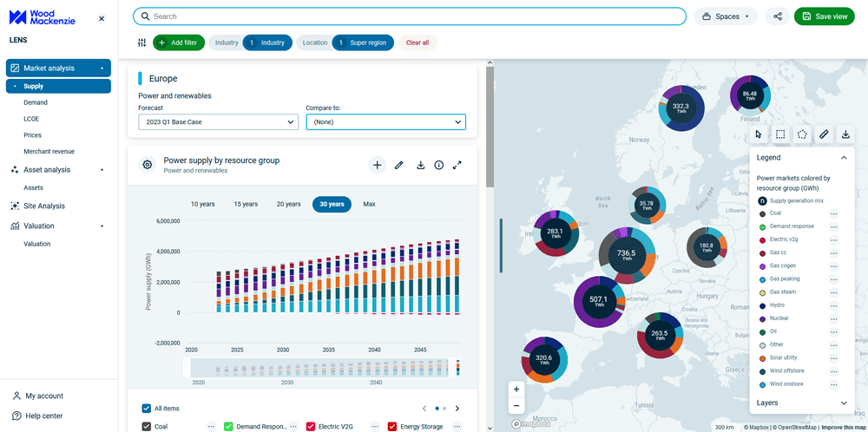This screenshot has width=868, height=432.
Task: Toggle the Demand Response checkbox
Action: point(228,427)
